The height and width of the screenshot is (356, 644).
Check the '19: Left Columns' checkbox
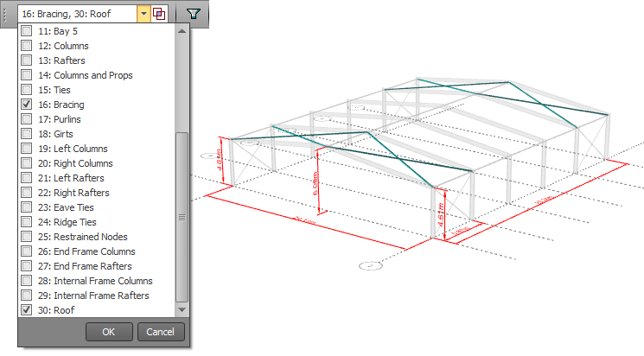coord(26,149)
